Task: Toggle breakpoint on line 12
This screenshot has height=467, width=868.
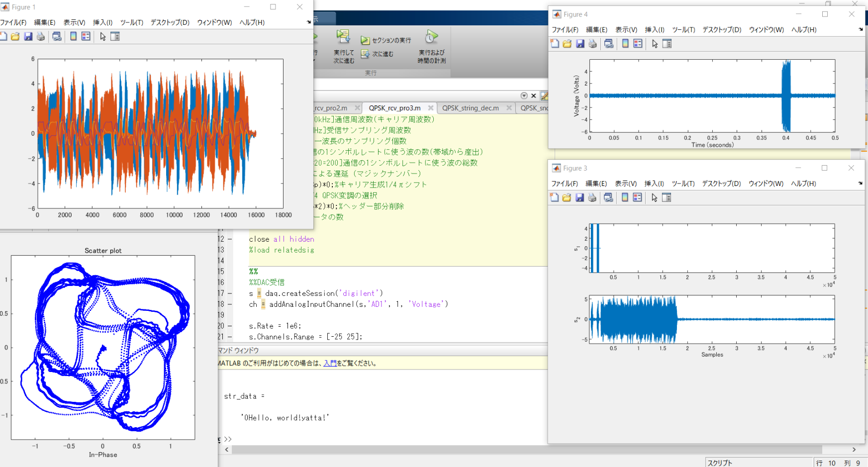Action: tap(230, 239)
